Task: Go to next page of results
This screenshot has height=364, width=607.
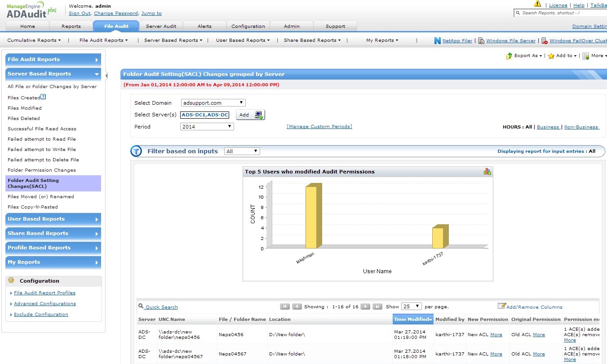Action: coord(366,306)
